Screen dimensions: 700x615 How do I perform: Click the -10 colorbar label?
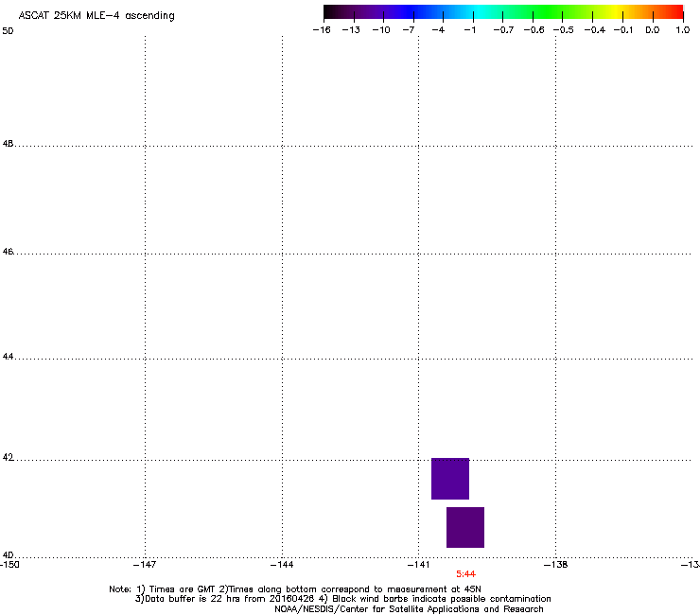[381, 30]
